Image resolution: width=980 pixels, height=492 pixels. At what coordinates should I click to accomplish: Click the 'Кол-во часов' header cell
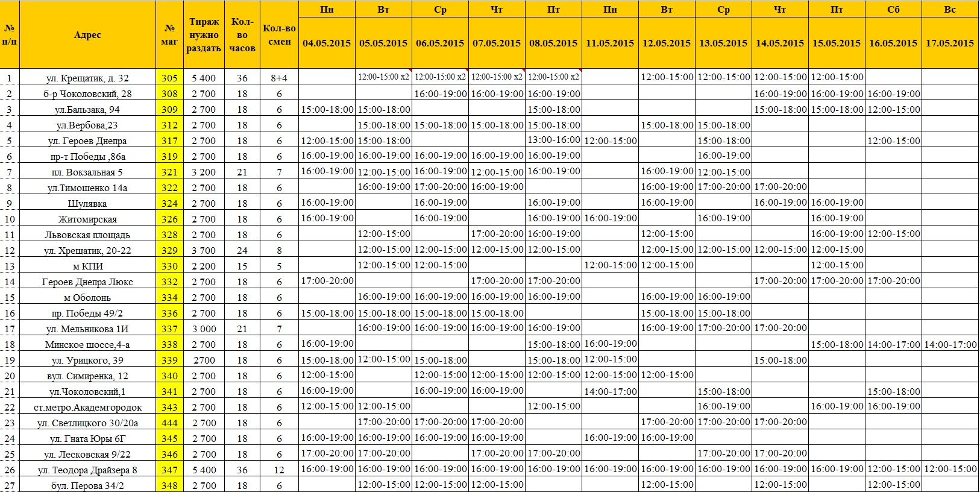[x=242, y=35]
